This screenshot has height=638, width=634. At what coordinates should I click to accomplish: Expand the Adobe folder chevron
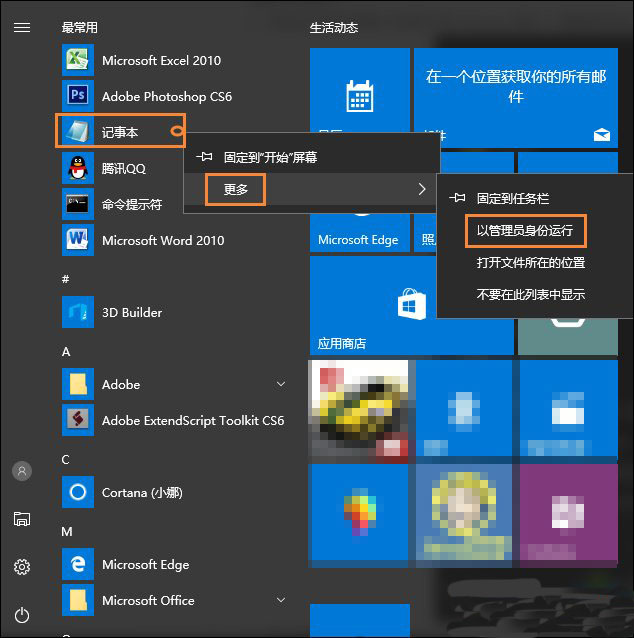click(281, 384)
